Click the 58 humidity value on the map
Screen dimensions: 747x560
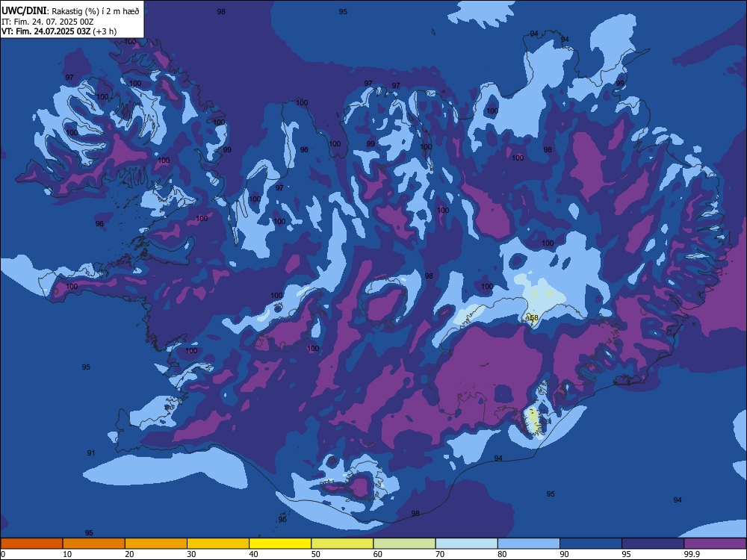pyautogui.click(x=533, y=317)
